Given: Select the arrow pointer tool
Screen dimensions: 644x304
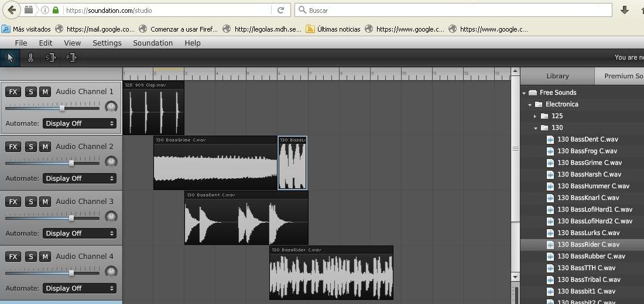Looking at the screenshot, I should coord(11,58).
